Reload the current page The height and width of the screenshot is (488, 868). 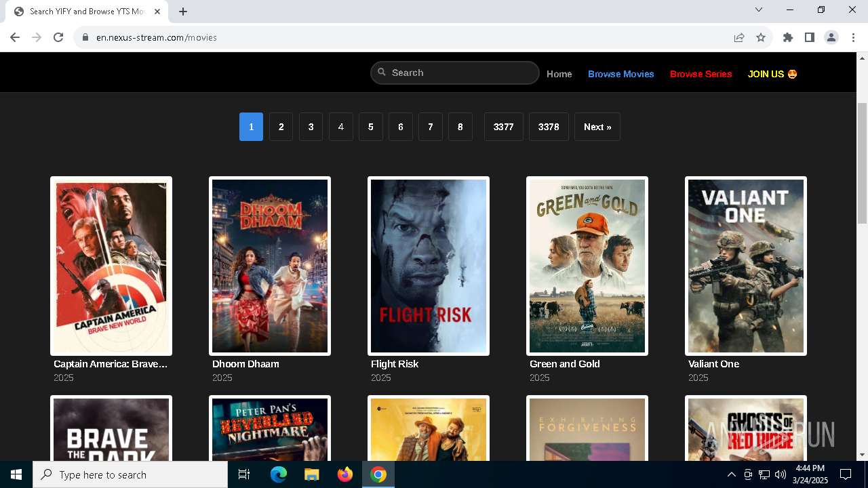[58, 37]
